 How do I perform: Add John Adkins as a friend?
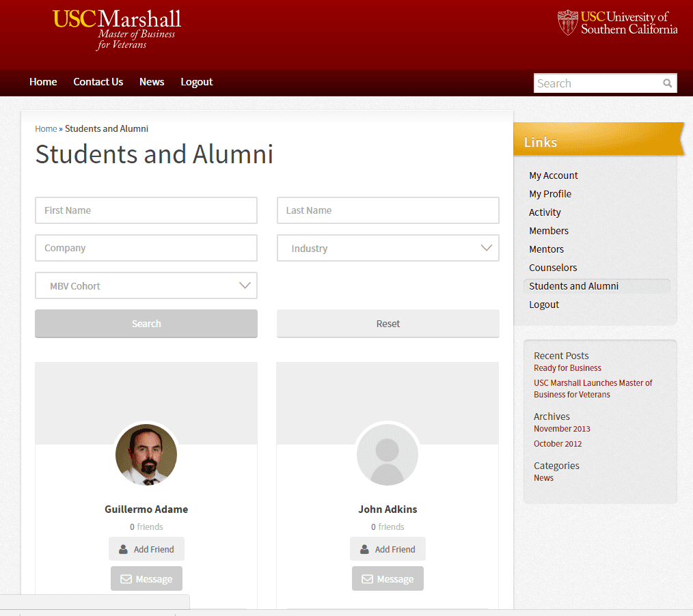click(388, 549)
